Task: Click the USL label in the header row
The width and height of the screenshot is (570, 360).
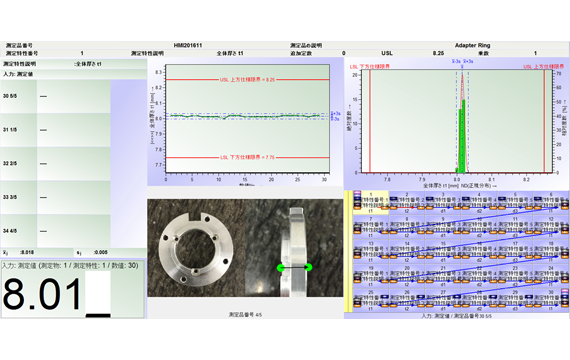Action: tap(387, 53)
